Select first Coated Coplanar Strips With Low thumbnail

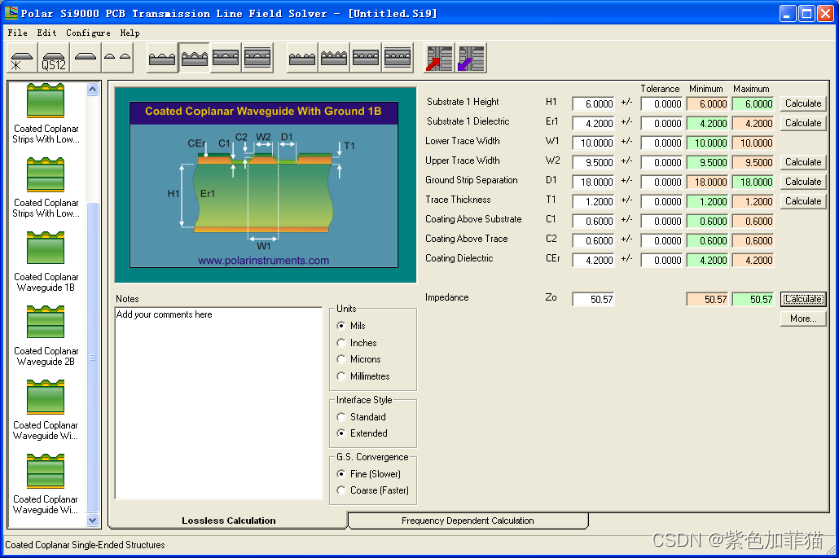tap(46, 113)
